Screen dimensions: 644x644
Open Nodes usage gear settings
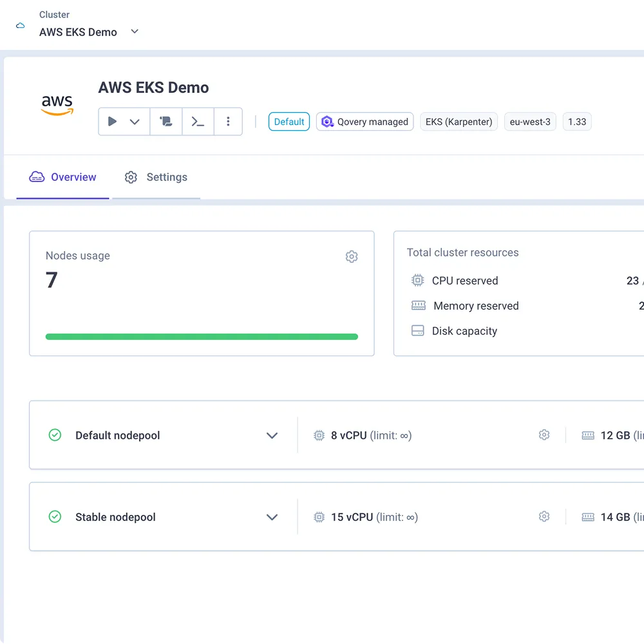coord(352,257)
